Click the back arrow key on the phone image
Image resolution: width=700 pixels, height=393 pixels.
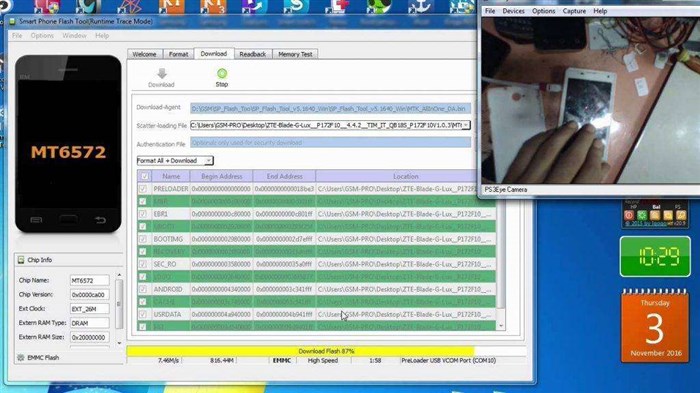[100, 220]
